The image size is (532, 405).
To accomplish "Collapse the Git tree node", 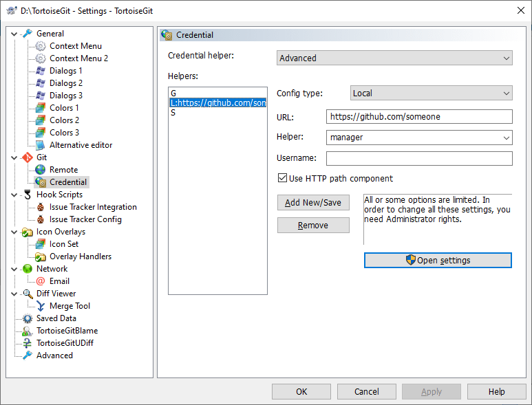I will click(14, 157).
